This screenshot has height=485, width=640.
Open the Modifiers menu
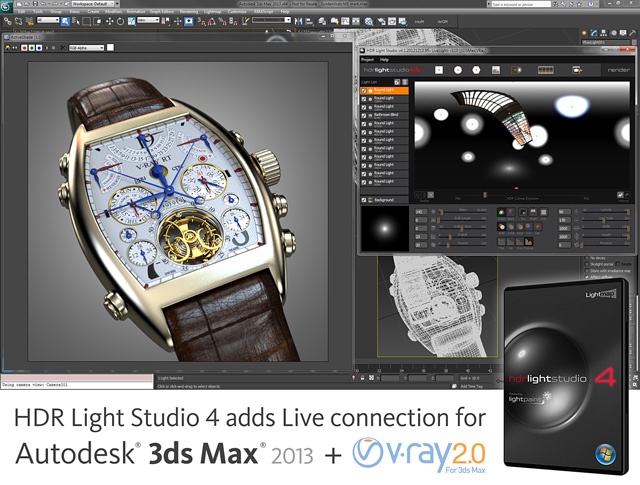tap(113, 12)
